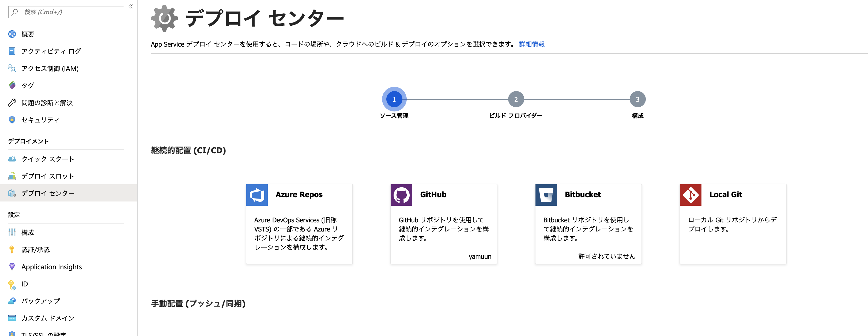
Task: Click the Bitbucket bucket logo icon
Action: pyautogui.click(x=546, y=195)
